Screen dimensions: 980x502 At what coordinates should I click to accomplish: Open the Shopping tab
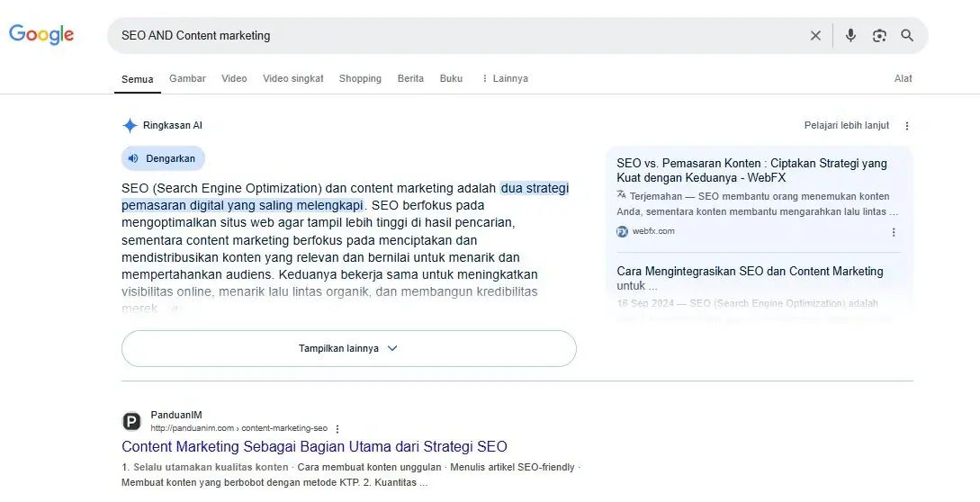(x=360, y=78)
